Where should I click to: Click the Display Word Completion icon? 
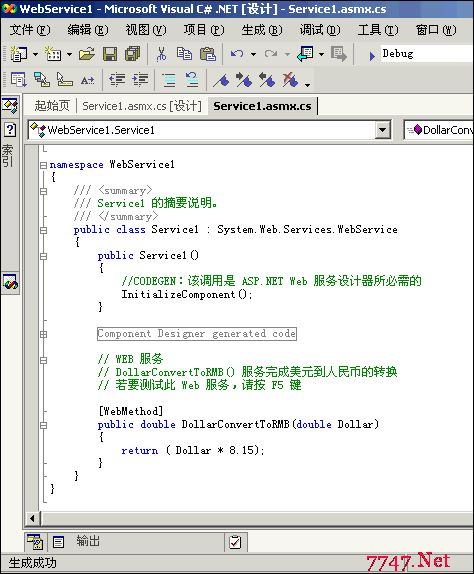(x=87, y=80)
